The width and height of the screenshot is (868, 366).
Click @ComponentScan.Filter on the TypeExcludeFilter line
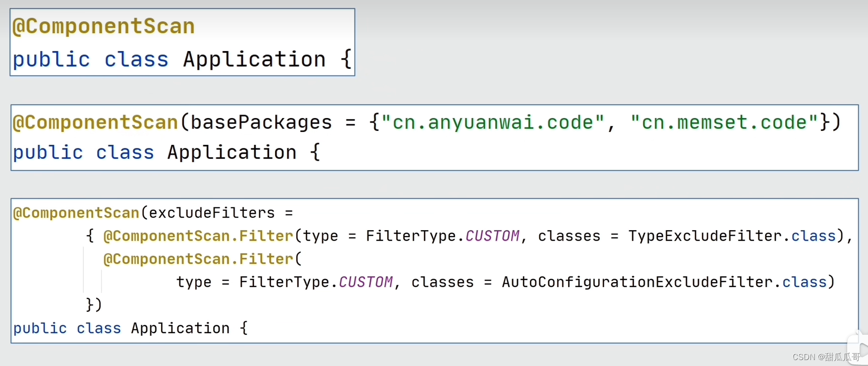click(198, 236)
